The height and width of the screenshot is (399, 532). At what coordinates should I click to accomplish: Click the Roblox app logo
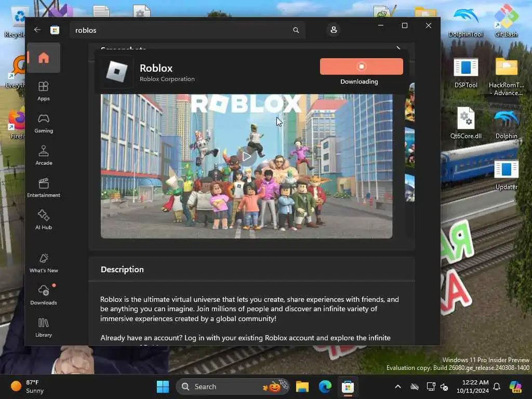[x=117, y=72]
